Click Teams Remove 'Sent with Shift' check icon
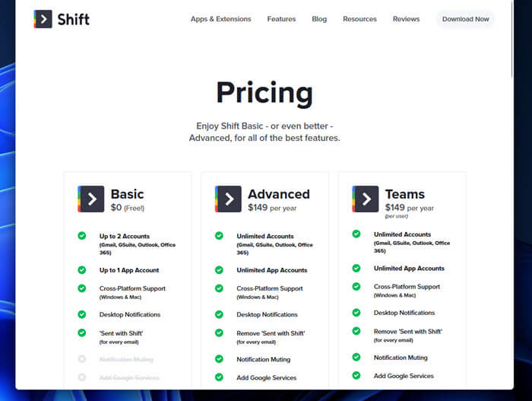532x401 pixels. click(x=356, y=331)
